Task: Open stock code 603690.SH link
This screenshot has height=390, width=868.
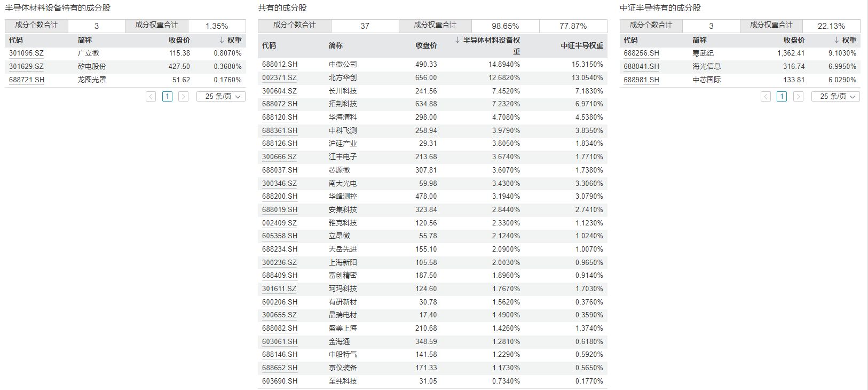Action: [280, 381]
